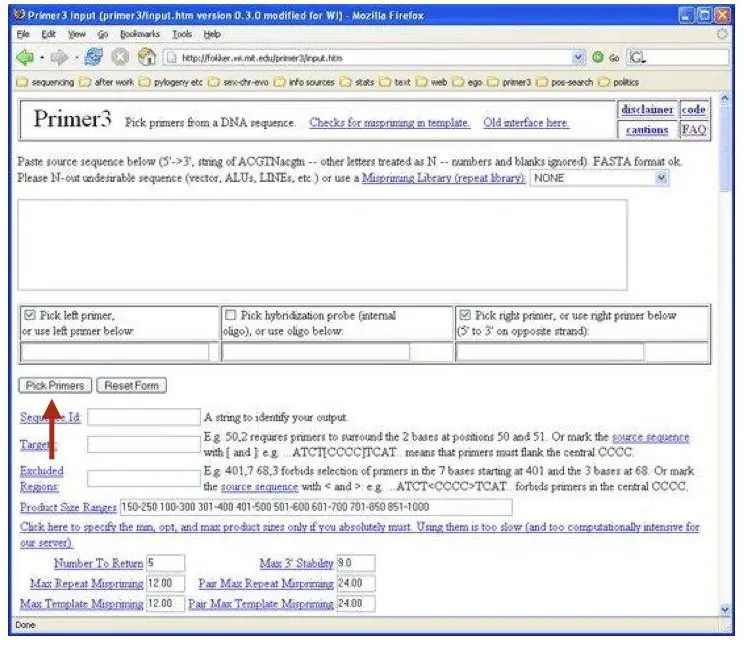Open the after work bookmark folder

pyautogui.click(x=107, y=82)
